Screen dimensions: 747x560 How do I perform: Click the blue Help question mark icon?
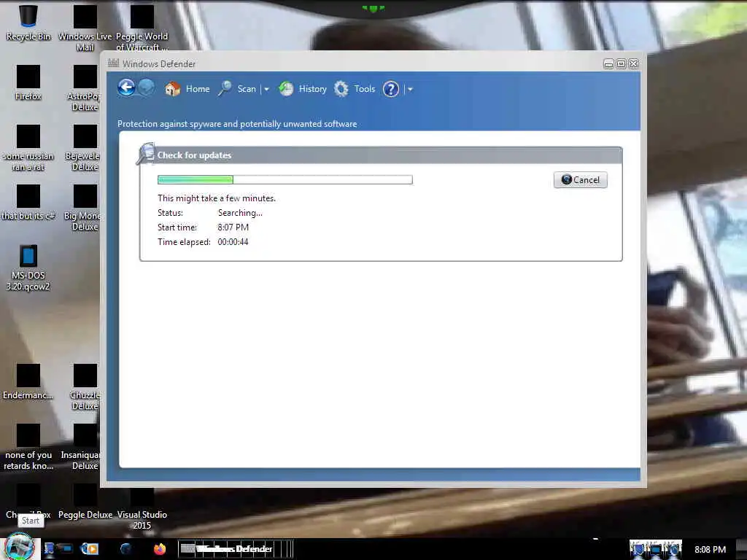391,89
